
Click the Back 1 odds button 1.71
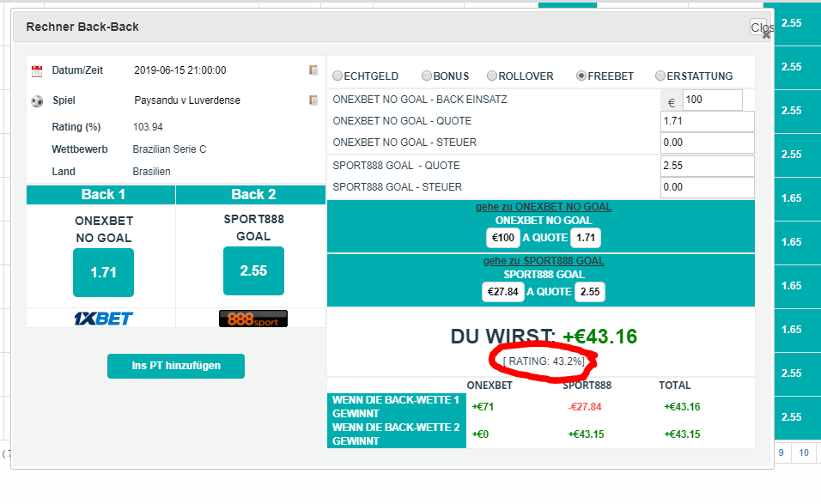(x=103, y=273)
